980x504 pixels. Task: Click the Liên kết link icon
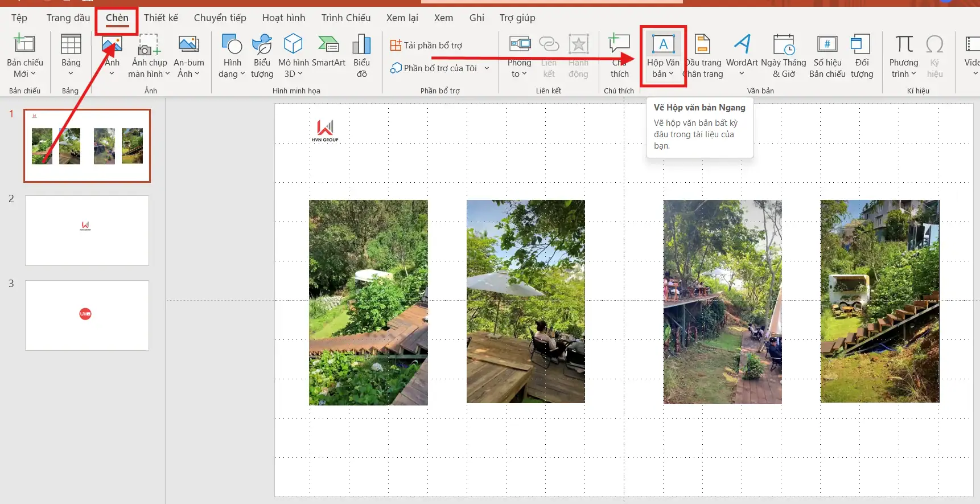tap(549, 55)
